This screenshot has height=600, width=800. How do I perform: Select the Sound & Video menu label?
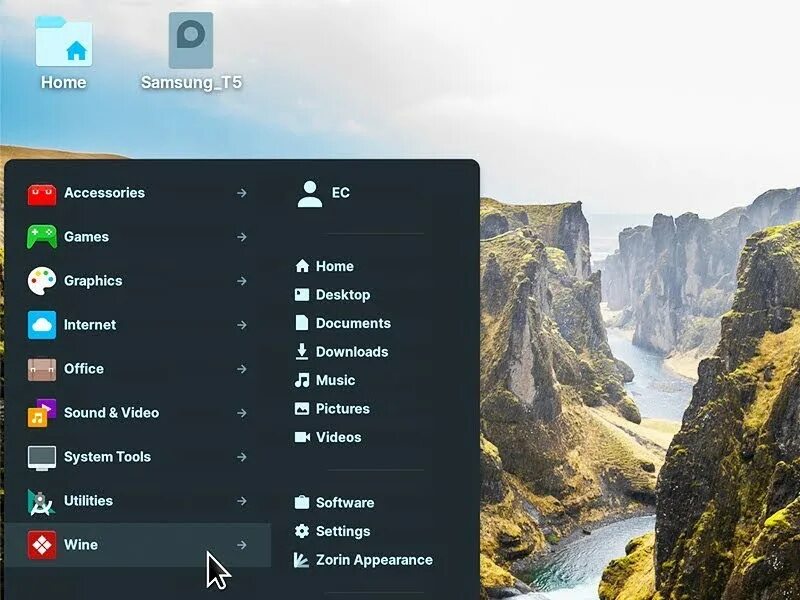[x=111, y=413]
